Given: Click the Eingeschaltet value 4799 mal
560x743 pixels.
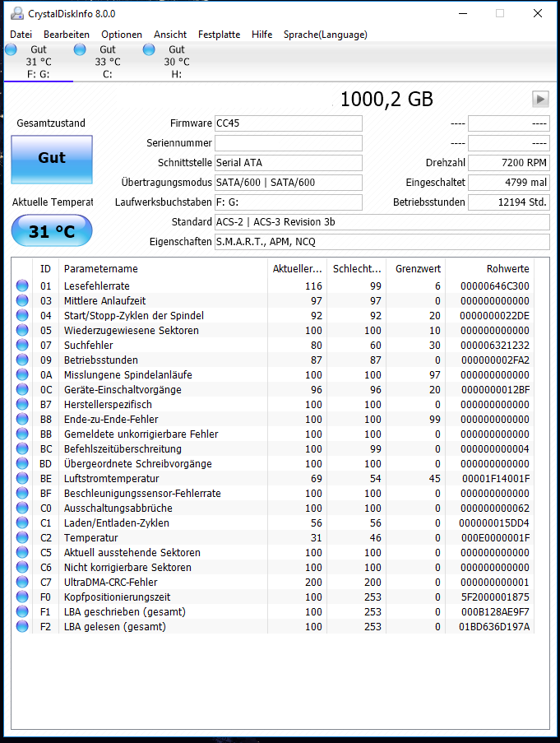Looking at the screenshot, I should (x=509, y=183).
